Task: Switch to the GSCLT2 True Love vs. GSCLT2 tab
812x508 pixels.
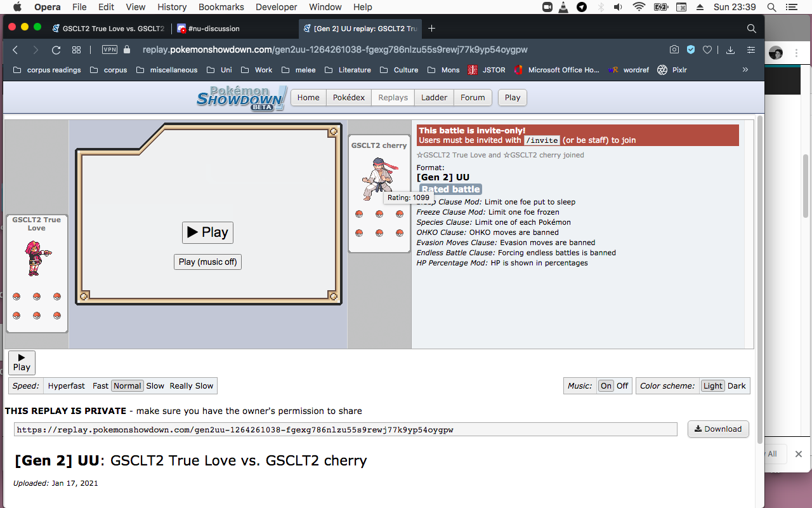Action: point(108,29)
